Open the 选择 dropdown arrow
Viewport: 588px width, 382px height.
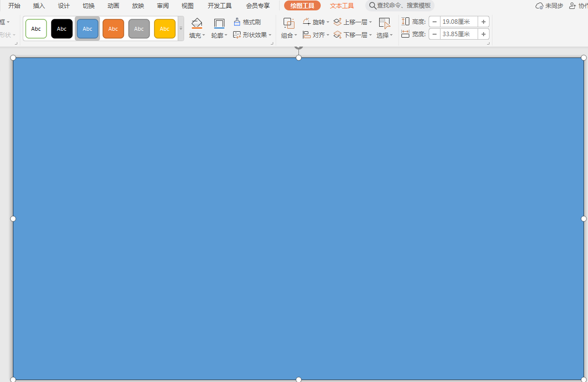(391, 35)
